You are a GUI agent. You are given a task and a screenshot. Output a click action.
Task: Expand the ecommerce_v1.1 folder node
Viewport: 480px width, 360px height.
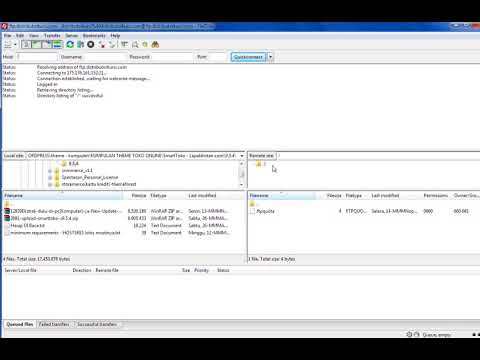point(50,171)
